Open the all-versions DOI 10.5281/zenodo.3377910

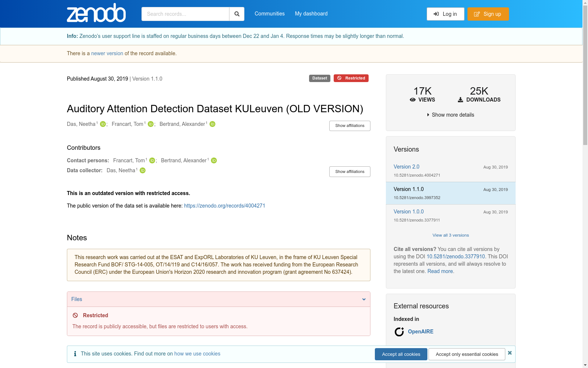(x=456, y=256)
